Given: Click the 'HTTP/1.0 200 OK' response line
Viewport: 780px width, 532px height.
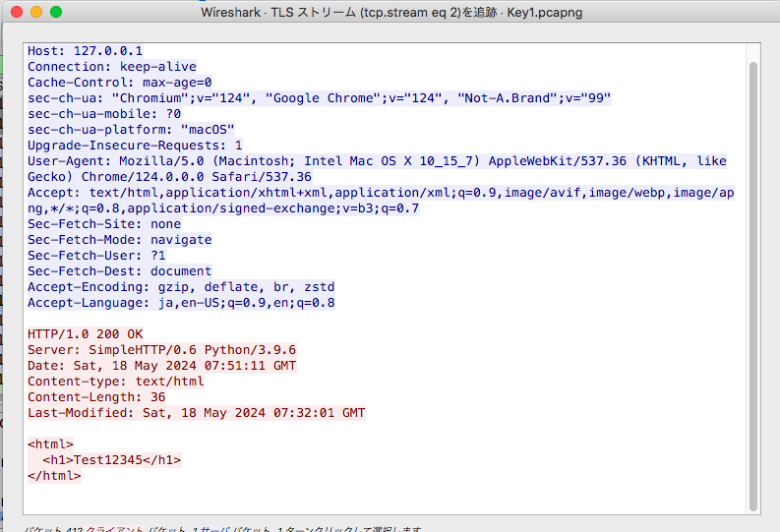Looking at the screenshot, I should (x=85, y=334).
